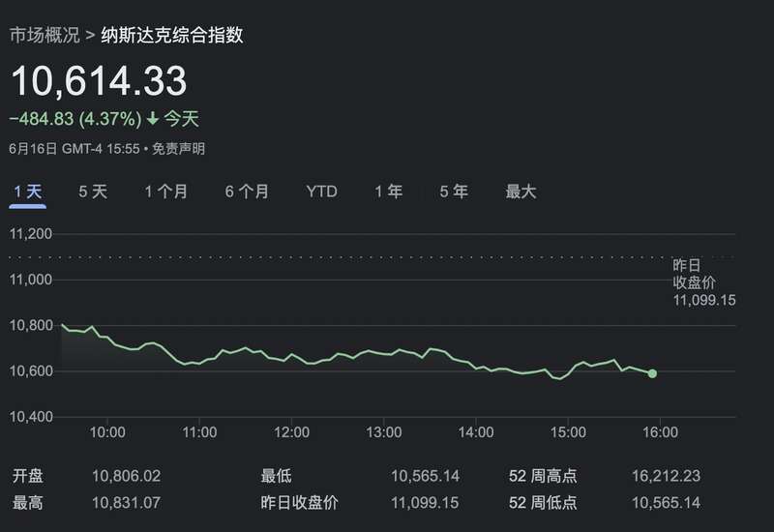Image resolution: width=774 pixels, height=532 pixels.
Task: Select the 最大 range tab
Action: point(521,192)
